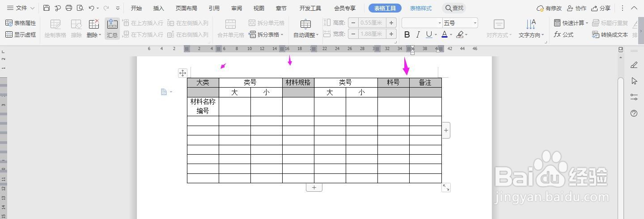The width and height of the screenshot is (644, 219).
Task: Switch to the 页面布局 tab
Action: tap(186, 8)
